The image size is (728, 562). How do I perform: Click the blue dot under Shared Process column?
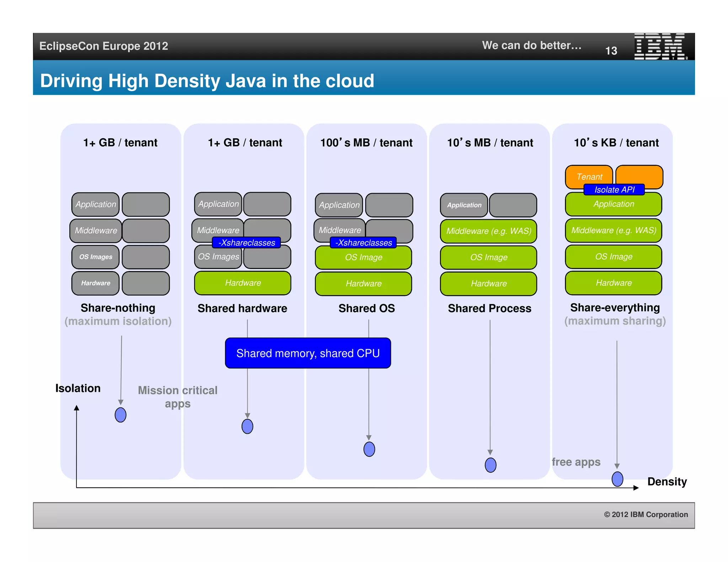[490, 465]
